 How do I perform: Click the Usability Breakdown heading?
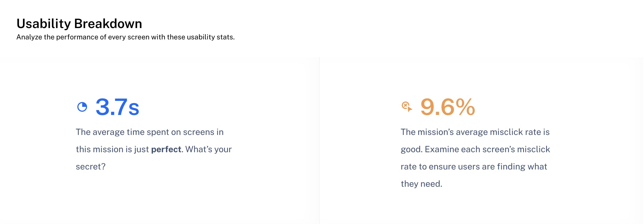click(79, 23)
